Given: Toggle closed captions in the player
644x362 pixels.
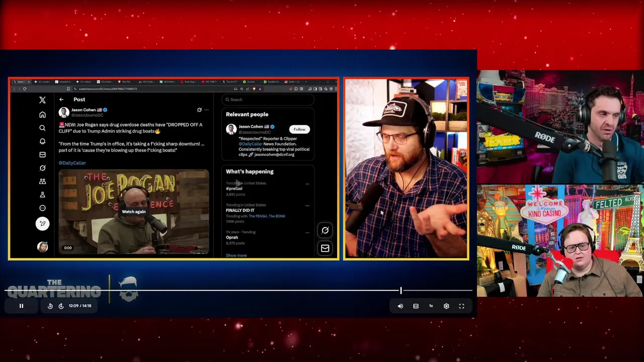Looking at the screenshot, I should (416, 306).
